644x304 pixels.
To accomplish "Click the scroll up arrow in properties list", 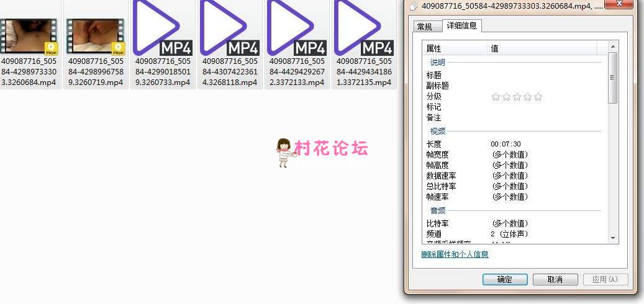I will coord(613,47).
